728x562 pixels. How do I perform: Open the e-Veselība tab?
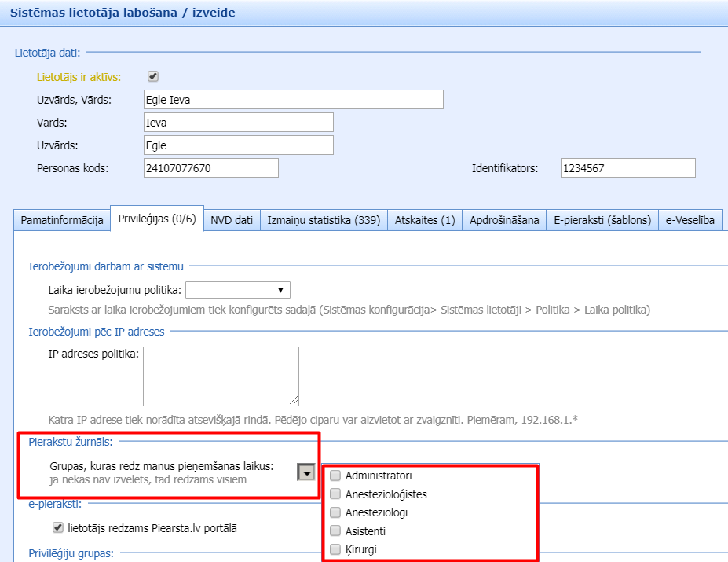coord(690,220)
